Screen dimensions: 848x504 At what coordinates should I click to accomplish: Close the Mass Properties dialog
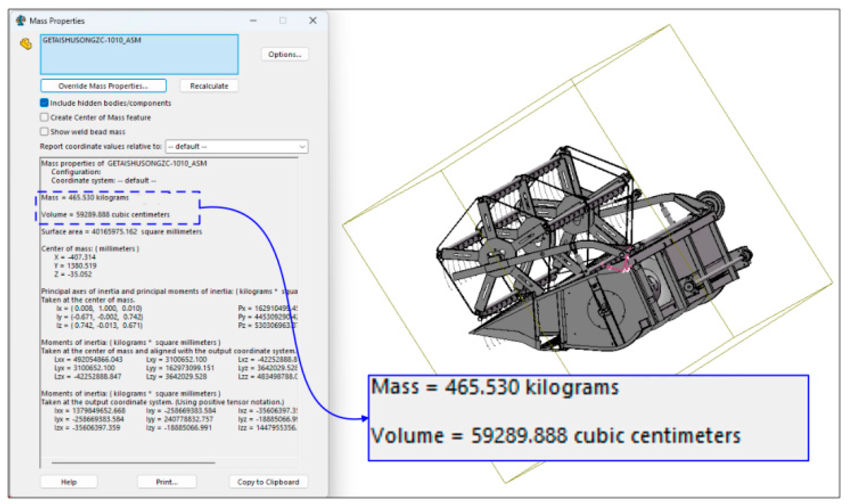point(313,21)
